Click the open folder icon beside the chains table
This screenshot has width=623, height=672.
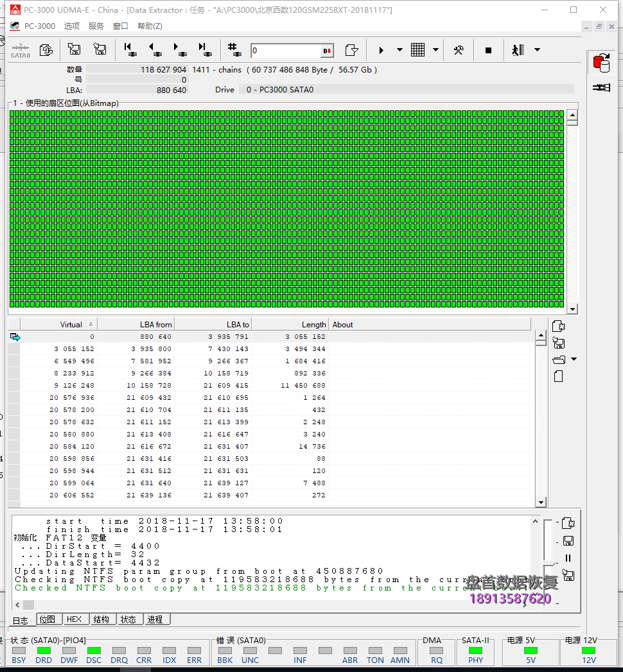point(559,359)
